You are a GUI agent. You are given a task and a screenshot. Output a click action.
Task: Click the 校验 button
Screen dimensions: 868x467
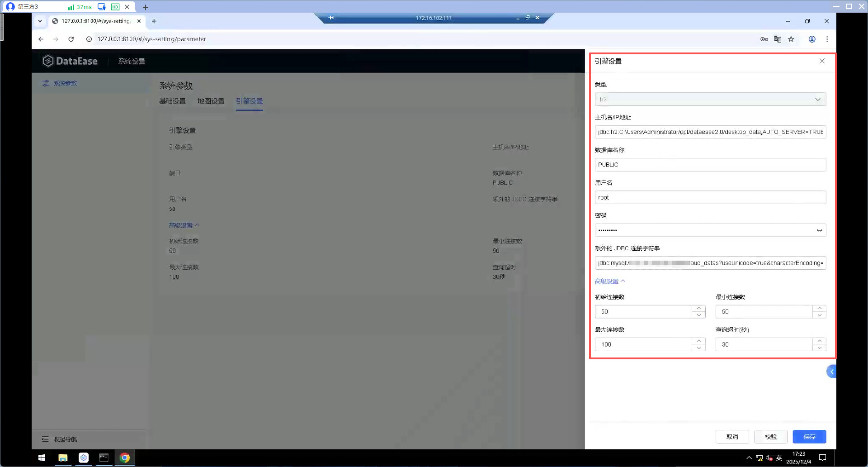[x=771, y=437]
